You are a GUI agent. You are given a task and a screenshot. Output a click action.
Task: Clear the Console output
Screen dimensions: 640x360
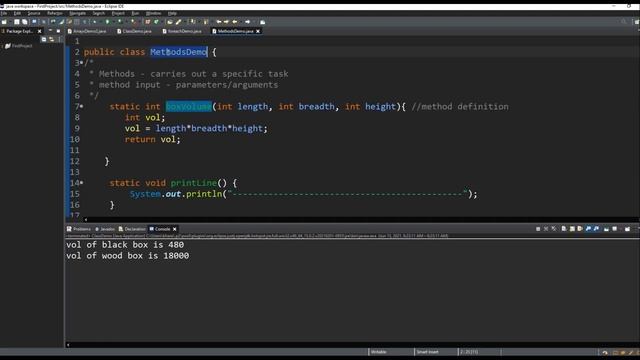coord(564,229)
